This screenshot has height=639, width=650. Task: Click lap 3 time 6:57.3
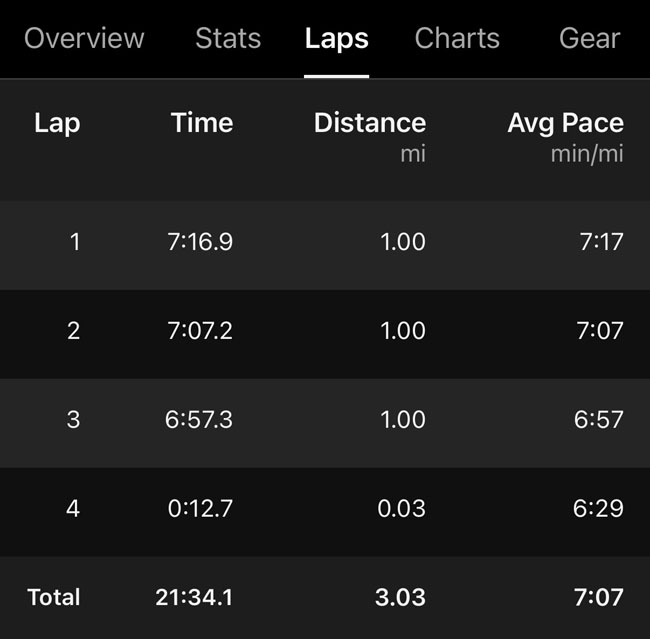[199, 420]
